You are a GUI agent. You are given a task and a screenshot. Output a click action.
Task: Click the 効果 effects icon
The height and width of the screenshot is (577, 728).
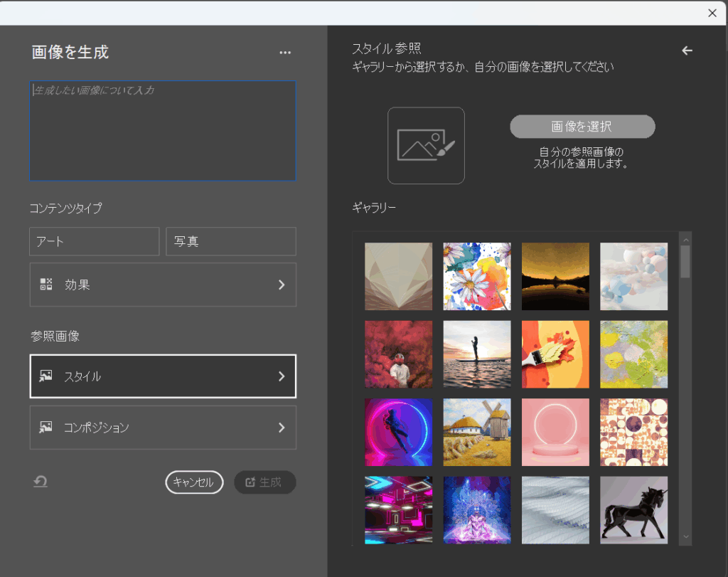pyautogui.click(x=46, y=285)
